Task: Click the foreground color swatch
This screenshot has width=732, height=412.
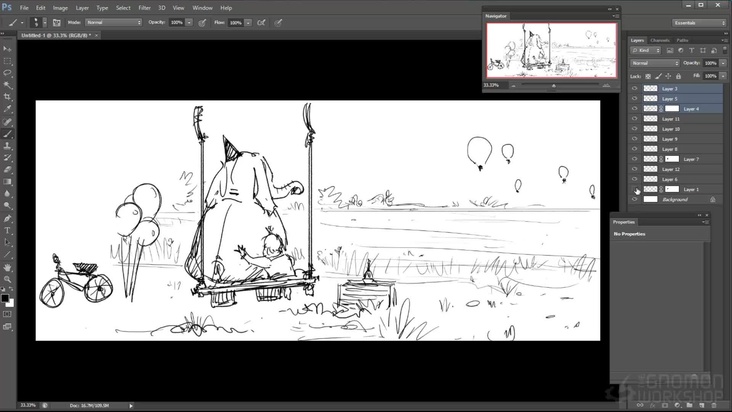Action: (x=5, y=298)
